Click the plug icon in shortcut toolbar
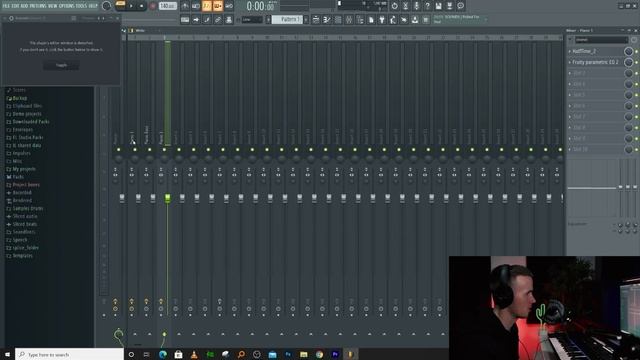The image size is (640, 360). pyautogui.click(x=382, y=20)
